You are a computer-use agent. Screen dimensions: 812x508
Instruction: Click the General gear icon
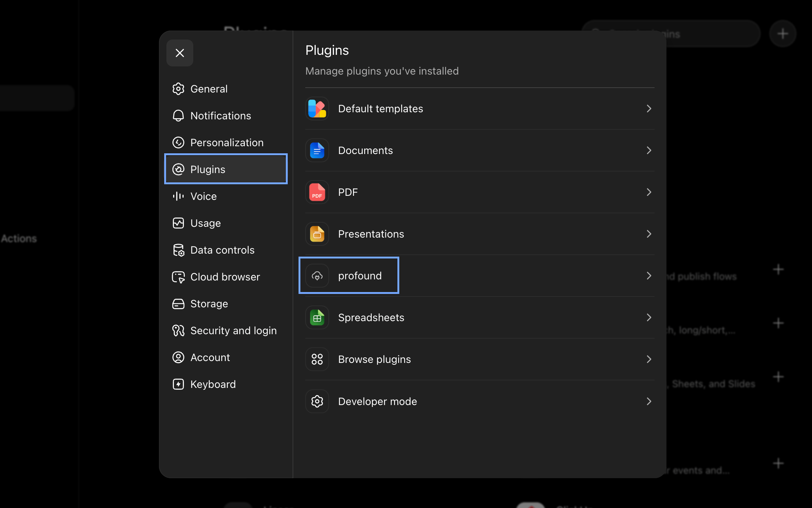(178, 89)
